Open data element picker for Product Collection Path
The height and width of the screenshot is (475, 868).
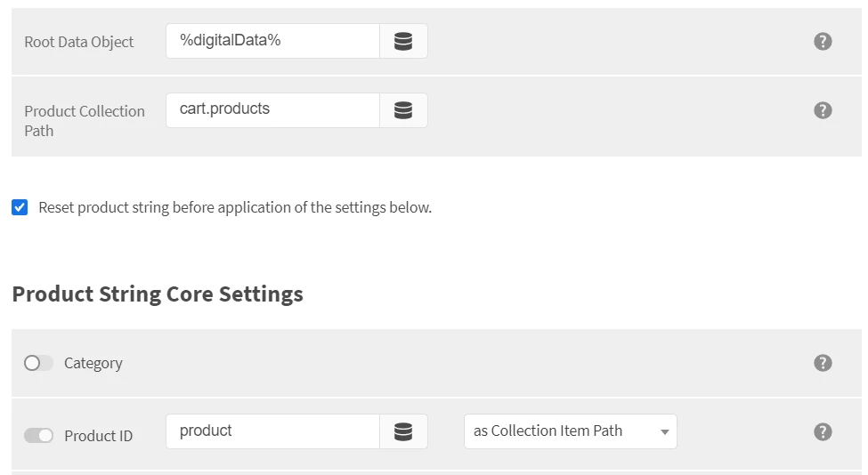tap(403, 110)
